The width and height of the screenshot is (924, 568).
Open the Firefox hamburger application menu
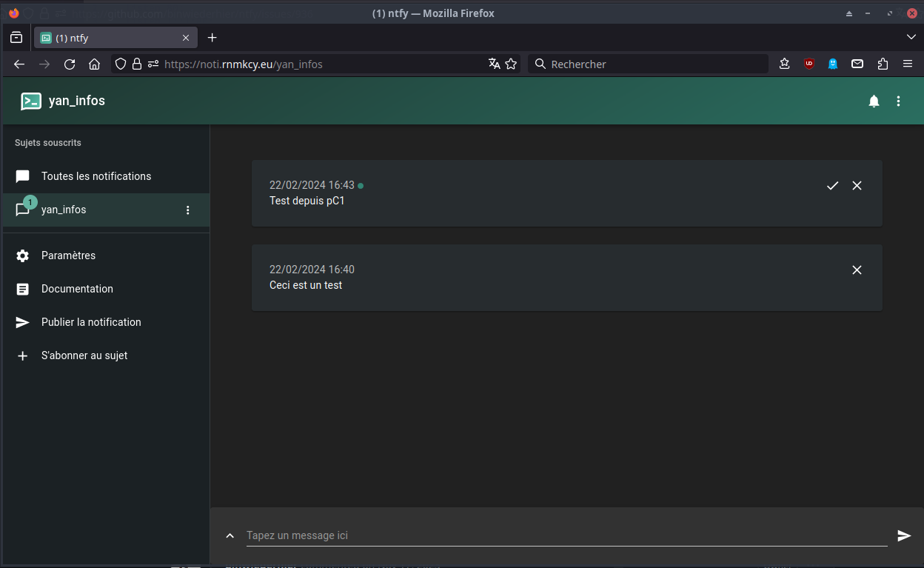tap(908, 64)
